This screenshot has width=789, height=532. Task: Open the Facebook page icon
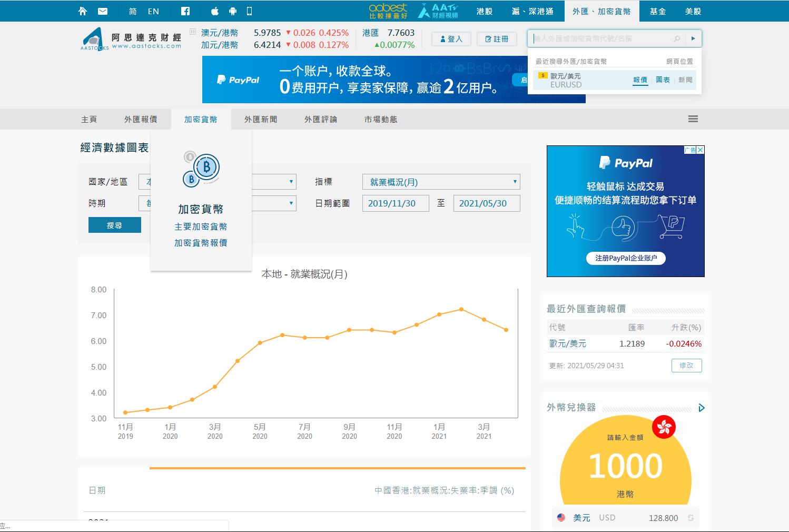tap(185, 11)
